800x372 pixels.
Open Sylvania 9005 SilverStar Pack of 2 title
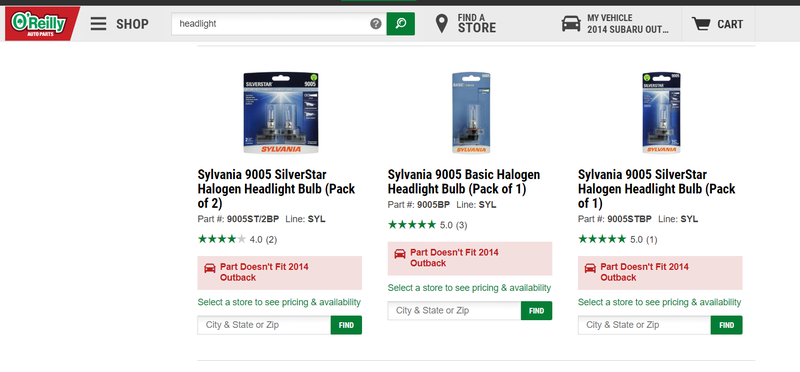(x=276, y=189)
